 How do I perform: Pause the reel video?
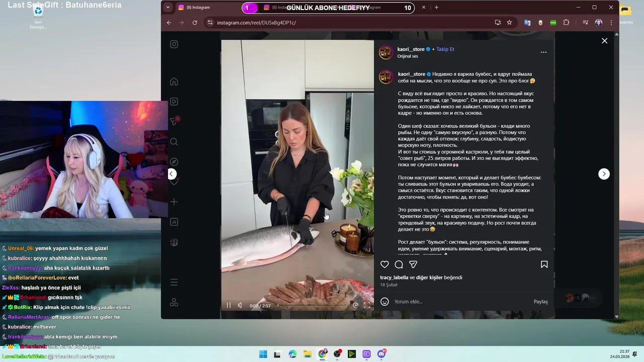pos(229,305)
